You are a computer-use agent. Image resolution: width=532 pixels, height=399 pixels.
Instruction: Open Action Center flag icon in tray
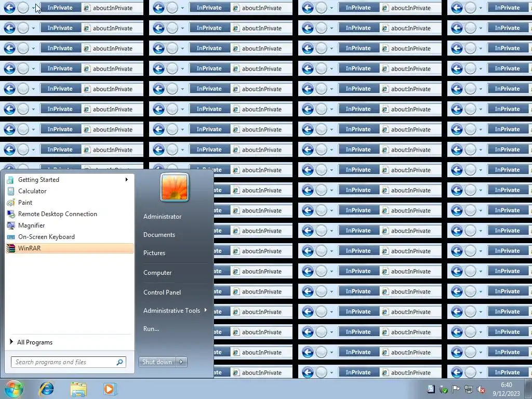pyautogui.click(x=456, y=389)
